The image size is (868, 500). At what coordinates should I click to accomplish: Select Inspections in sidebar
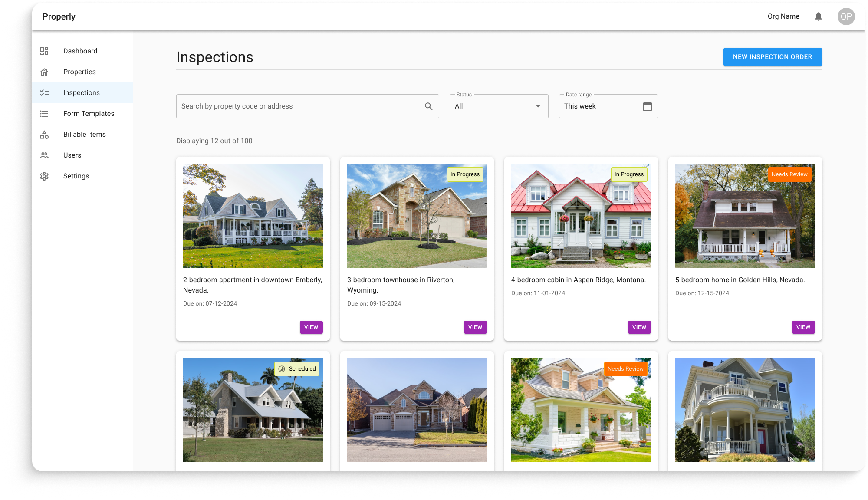82,93
